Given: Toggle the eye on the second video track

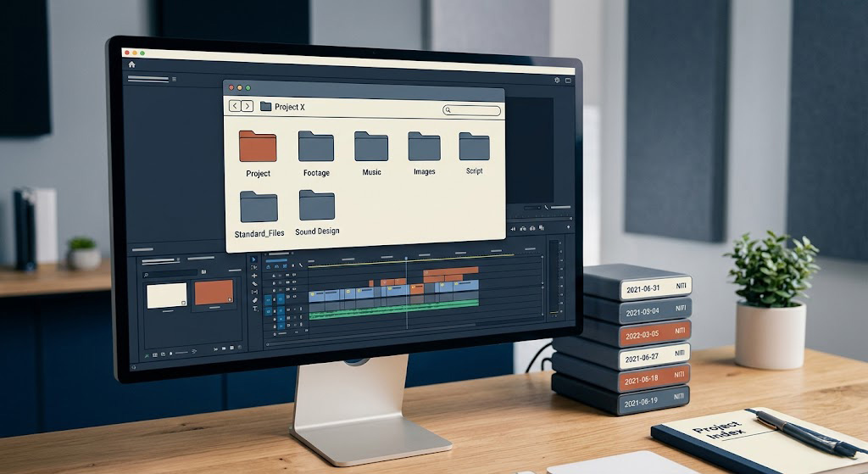Looking at the screenshot, I should [x=294, y=282].
